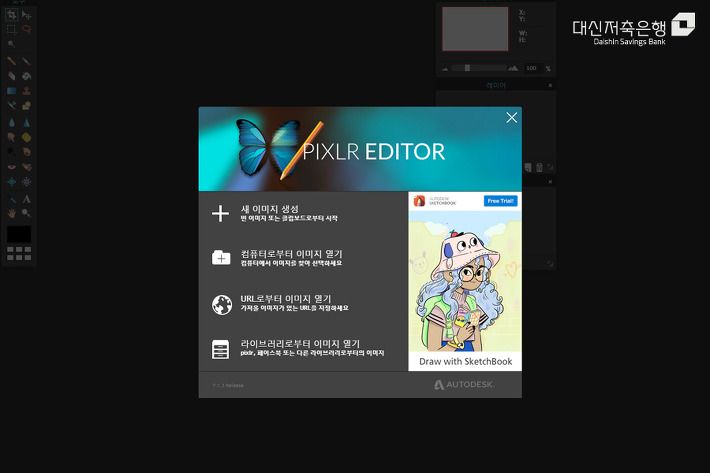Select the Color Replace tool
The image size is (710, 473).
click(x=11, y=105)
